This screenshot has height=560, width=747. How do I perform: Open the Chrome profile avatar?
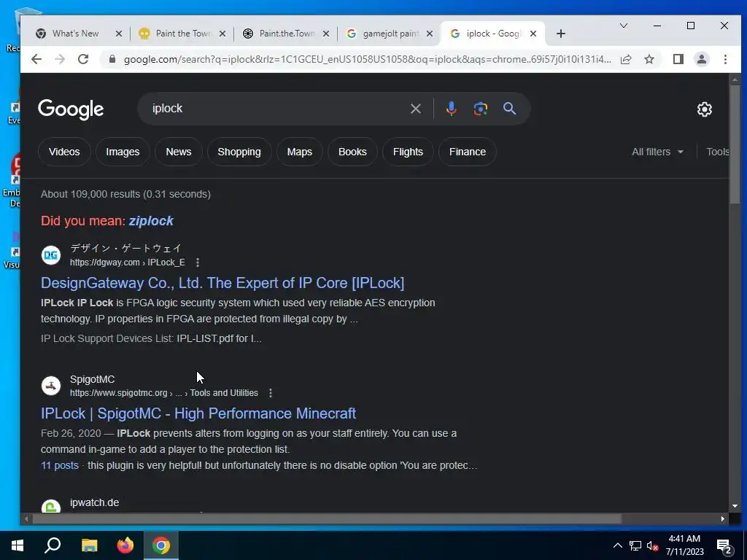702,60
